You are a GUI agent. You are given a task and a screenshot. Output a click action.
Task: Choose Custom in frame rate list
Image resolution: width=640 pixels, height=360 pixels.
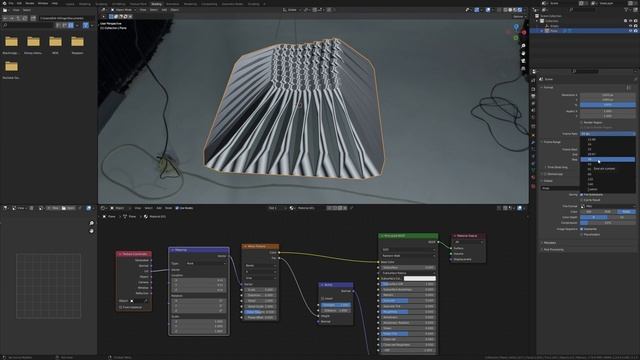point(608,189)
